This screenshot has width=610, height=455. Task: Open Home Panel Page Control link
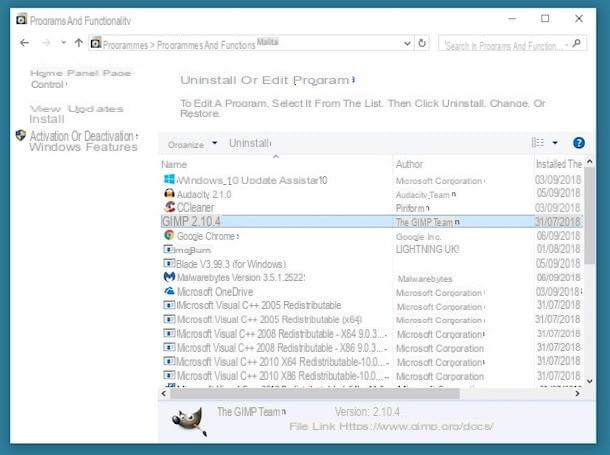(x=80, y=79)
